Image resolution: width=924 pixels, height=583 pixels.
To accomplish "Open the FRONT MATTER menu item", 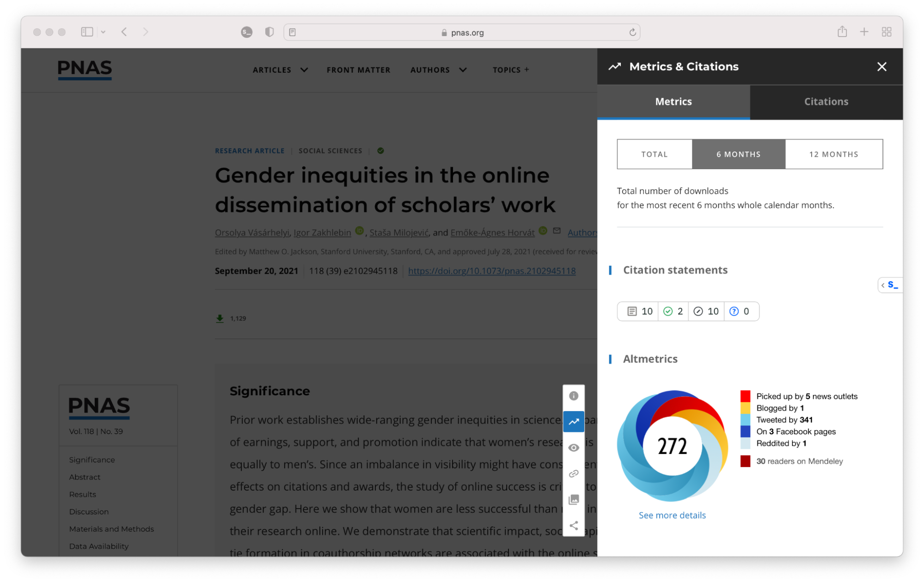I will click(x=358, y=70).
